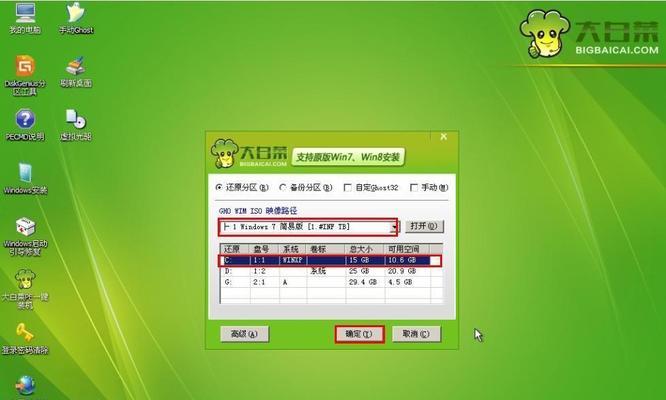Click the 29.4 GB total size cell
Image resolution: width=666 pixels, height=400 pixels.
coord(363,282)
